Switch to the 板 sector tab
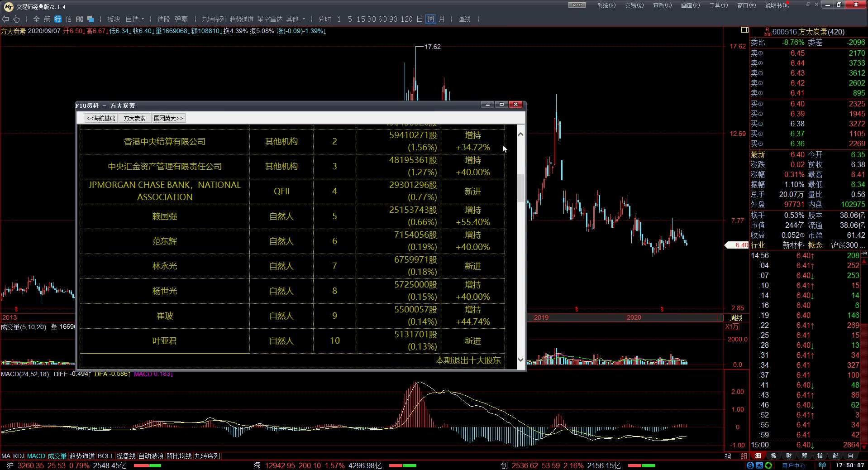This screenshot has height=470, width=868. (774, 456)
